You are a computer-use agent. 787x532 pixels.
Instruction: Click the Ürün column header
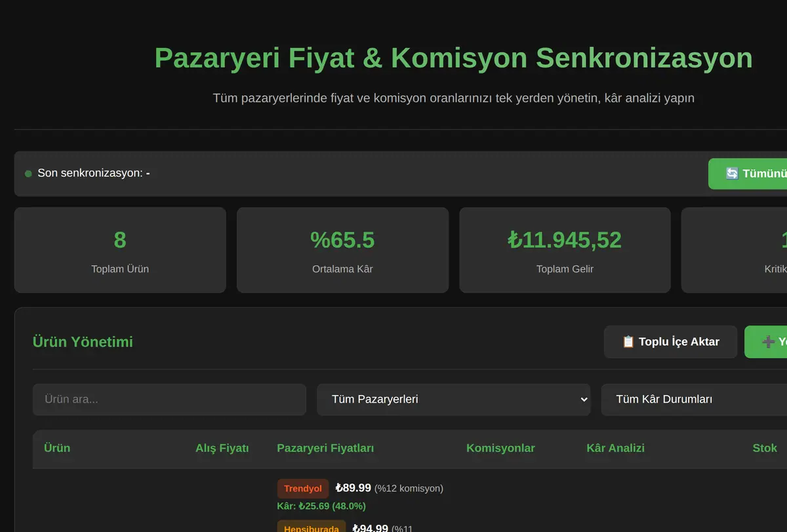pyautogui.click(x=57, y=448)
